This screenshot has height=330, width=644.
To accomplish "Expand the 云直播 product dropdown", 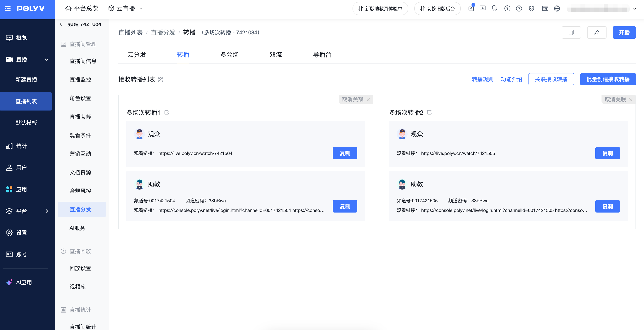I will click(126, 9).
